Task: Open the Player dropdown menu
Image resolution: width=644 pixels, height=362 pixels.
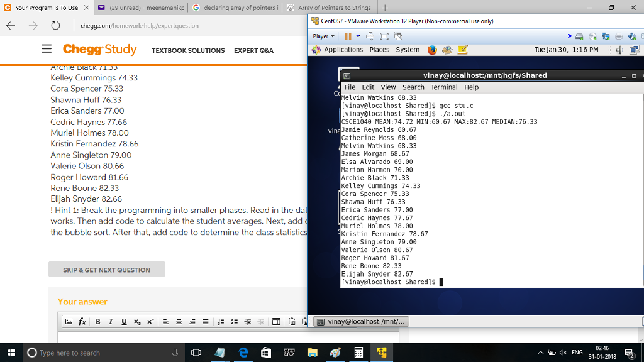Action: [323, 36]
